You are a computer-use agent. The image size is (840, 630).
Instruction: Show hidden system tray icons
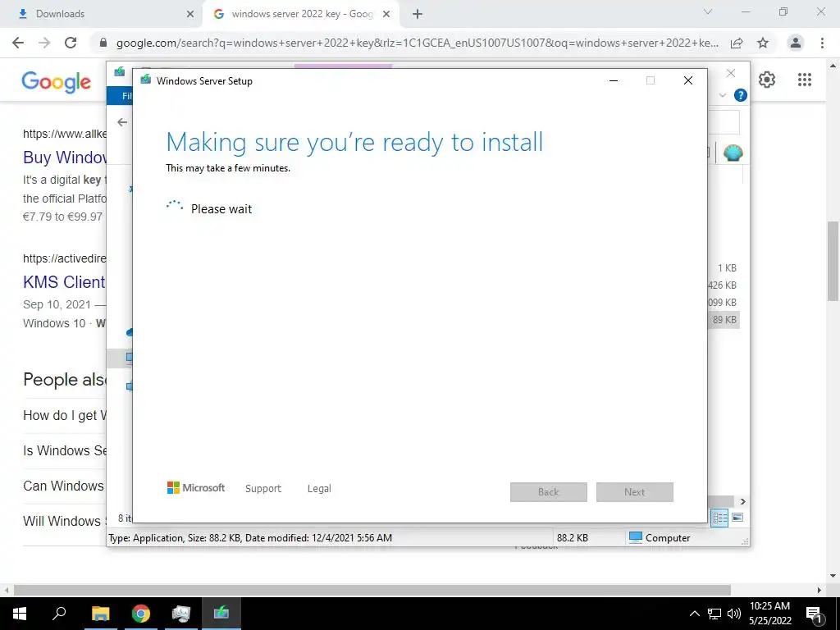(x=694, y=614)
